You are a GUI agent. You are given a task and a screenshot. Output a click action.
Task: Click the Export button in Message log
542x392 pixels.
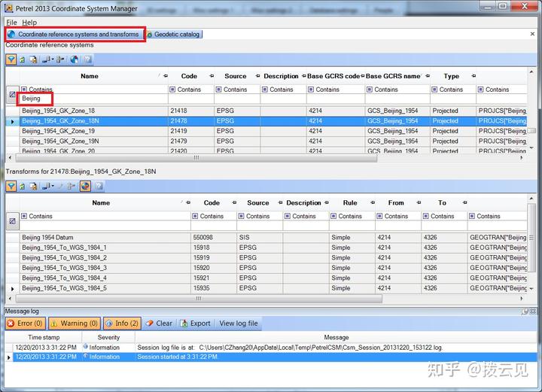tap(195, 324)
